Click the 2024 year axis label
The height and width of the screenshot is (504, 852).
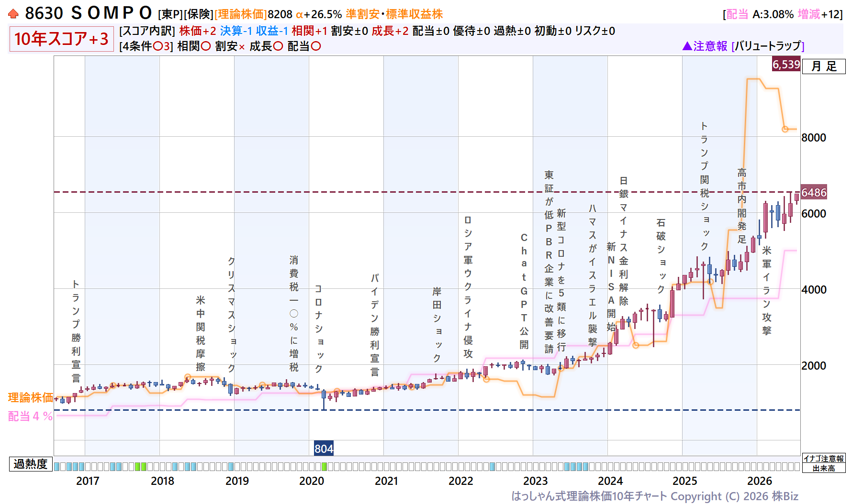tap(610, 481)
